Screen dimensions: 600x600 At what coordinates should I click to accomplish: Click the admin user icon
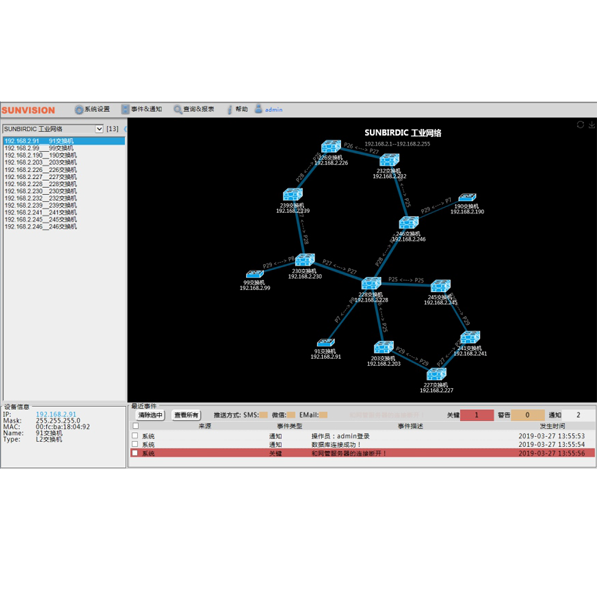[x=259, y=109]
